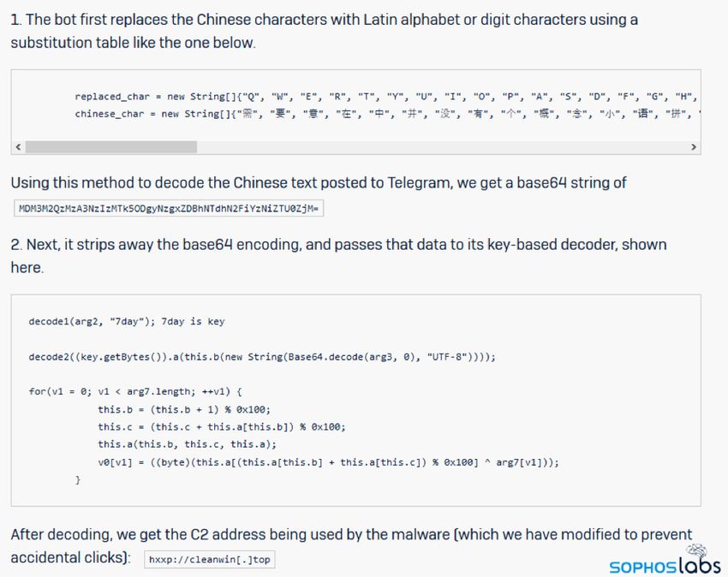Click the decode1(arg2, "7day") line
Screen dimensions: 728x577
pyautogui.click(x=127, y=322)
